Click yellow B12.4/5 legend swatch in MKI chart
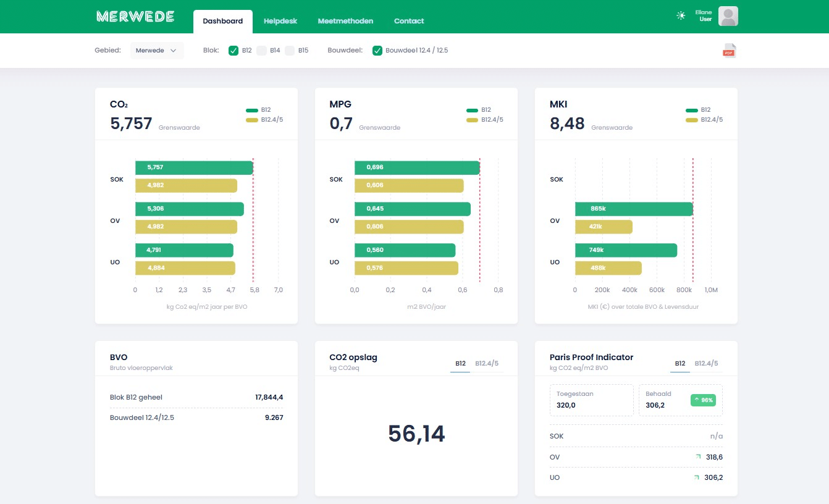829x504 pixels. 691,120
